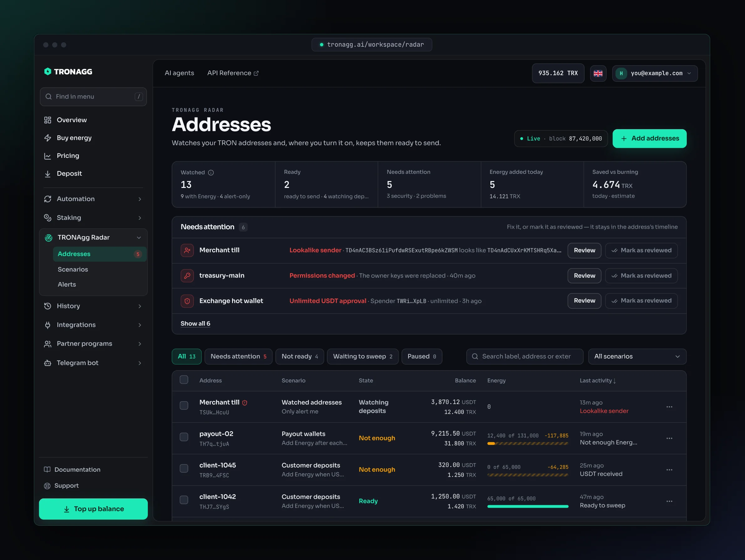Screen dimensions: 745x560
Task: Click the 935.162 TRX balance pill
Action: [558, 73]
